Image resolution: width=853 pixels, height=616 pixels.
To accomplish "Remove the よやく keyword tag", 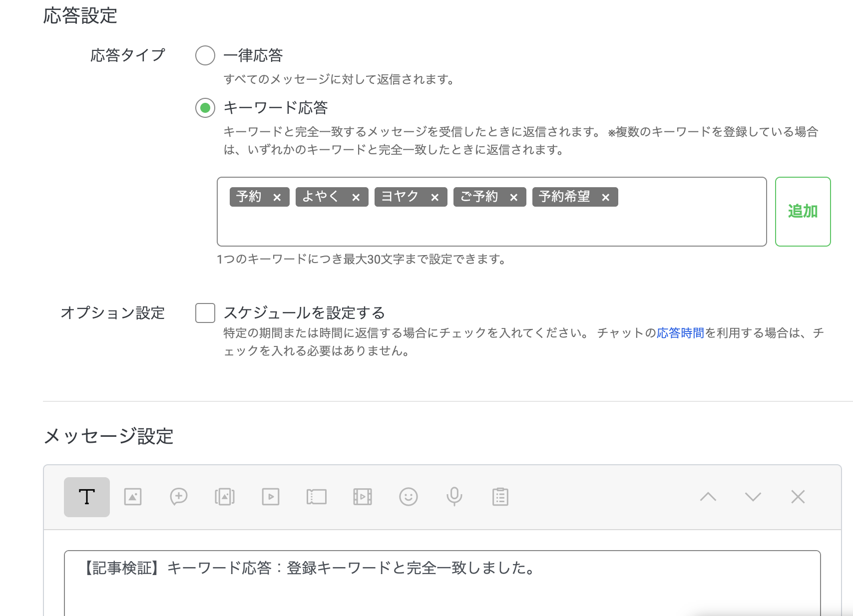I will click(356, 197).
